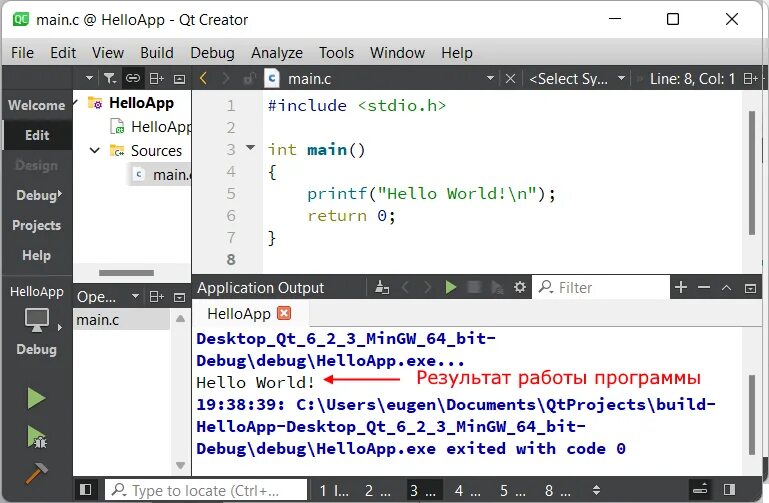
Task: Click the filter tree icon in Projects panel
Action: [x=109, y=78]
